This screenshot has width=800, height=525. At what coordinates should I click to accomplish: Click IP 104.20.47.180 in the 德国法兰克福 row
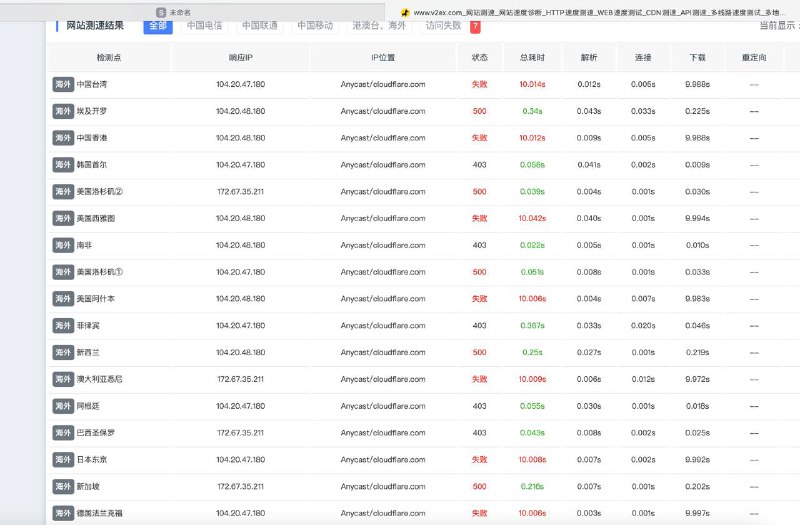240,513
